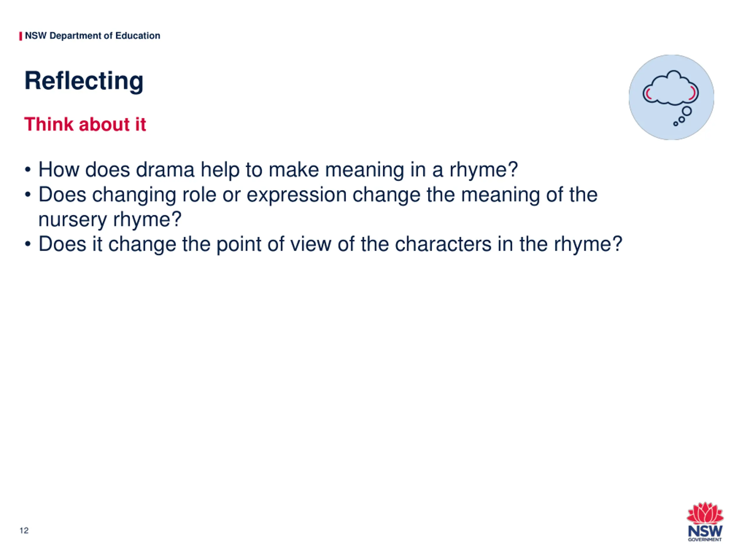Click the bullet dot before 'Does it change'
The height and width of the screenshot is (560, 747).
pyautogui.click(x=28, y=244)
